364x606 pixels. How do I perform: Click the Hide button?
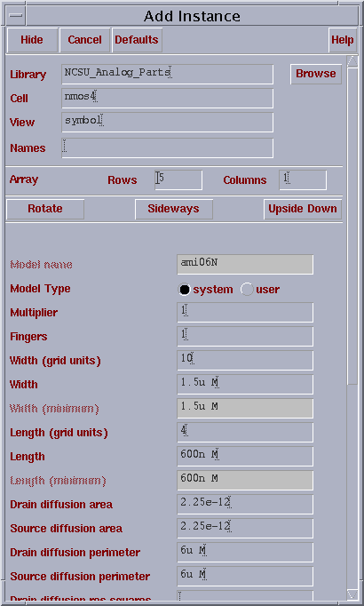tap(32, 40)
